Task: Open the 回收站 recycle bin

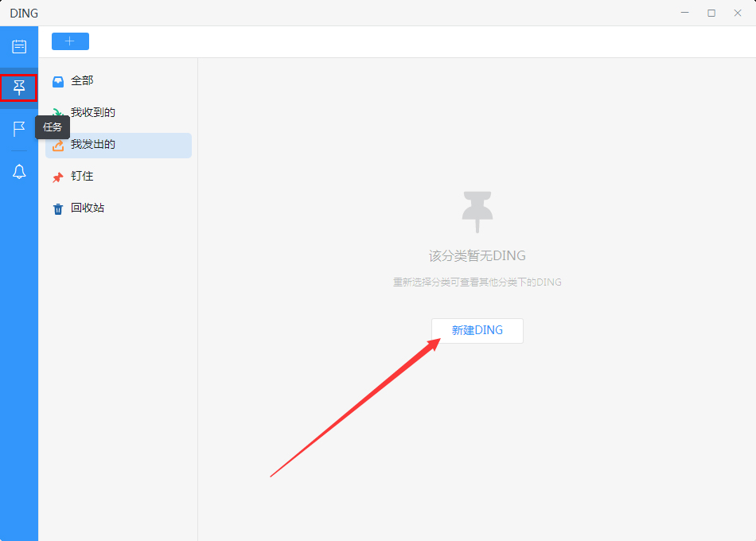Action: coord(87,208)
